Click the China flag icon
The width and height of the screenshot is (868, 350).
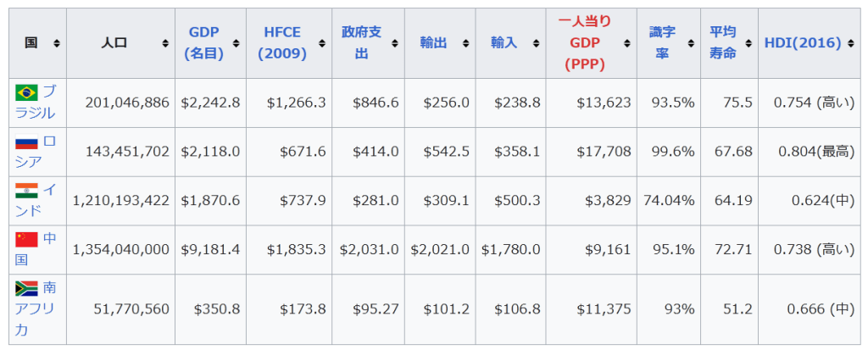click(x=26, y=239)
